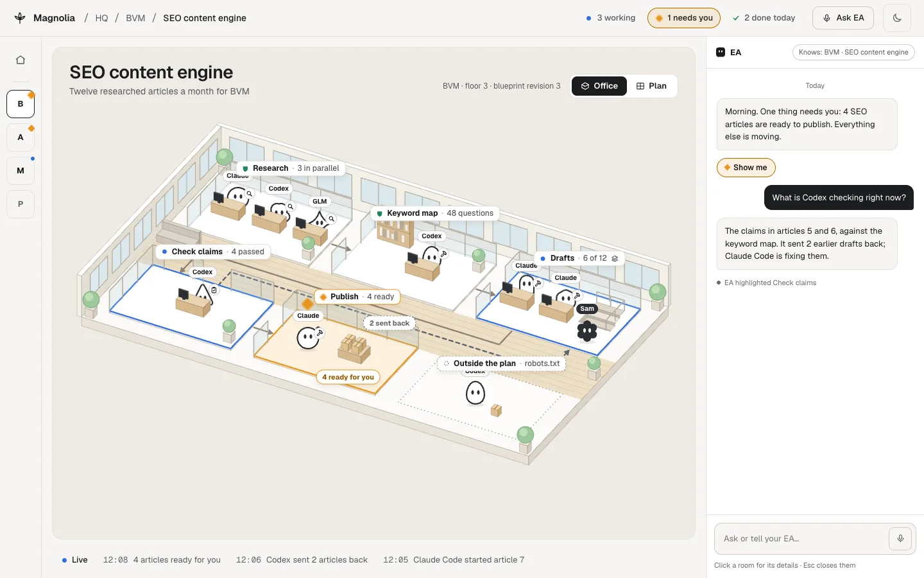Click the '4 ready for you' badge
924x578 pixels.
pos(348,377)
